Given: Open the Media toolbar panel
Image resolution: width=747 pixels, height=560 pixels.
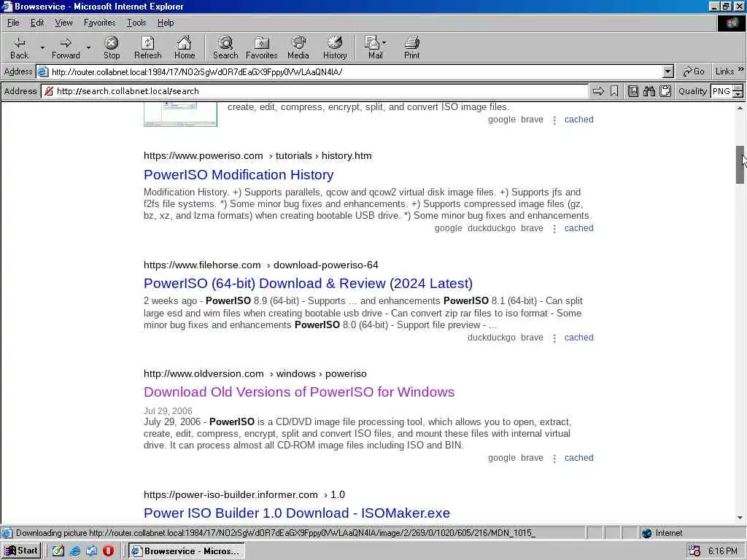Looking at the screenshot, I should (x=298, y=47).
